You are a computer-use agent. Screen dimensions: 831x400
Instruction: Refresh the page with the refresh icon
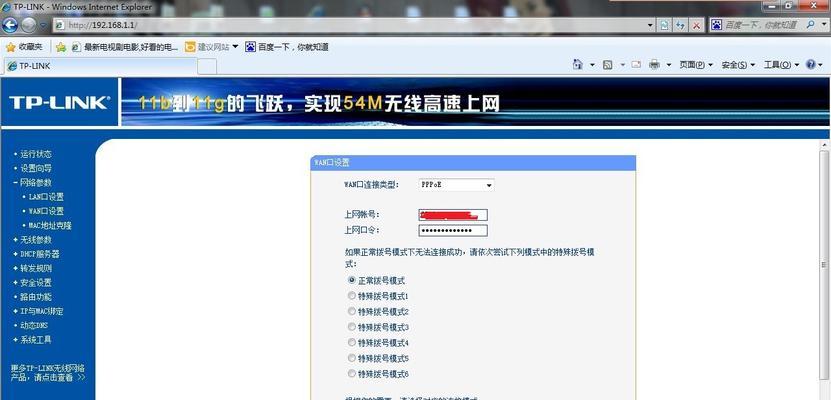click(x=680, y=25)
